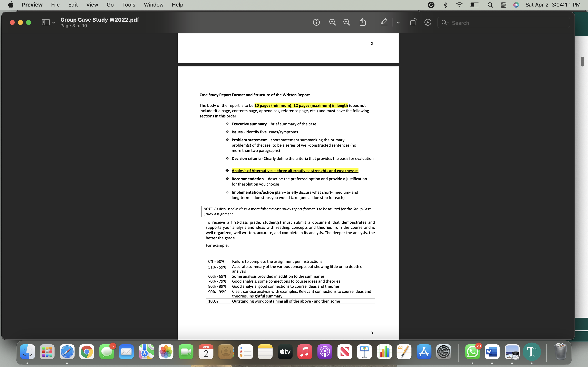Zoom in on the PDF page

[346, 22]
